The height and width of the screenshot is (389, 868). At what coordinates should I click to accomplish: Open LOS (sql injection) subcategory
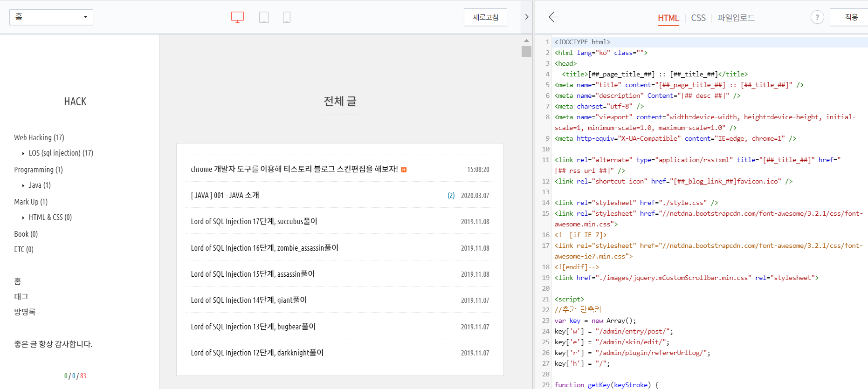(x=61, y=153)
